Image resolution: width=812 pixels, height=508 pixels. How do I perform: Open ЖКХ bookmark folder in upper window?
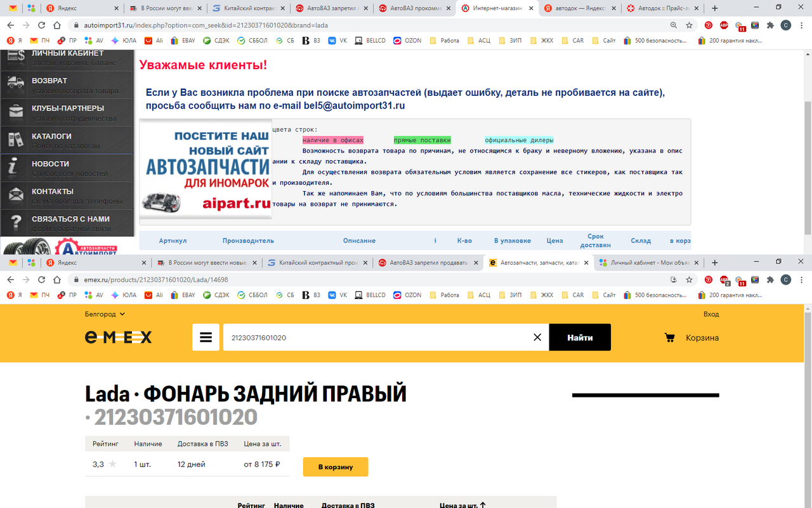[542, 40]
